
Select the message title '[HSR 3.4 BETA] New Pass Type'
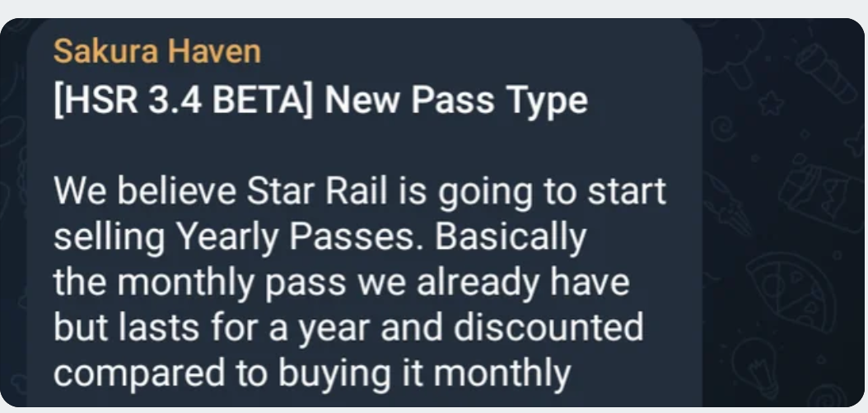coord(320,101)
